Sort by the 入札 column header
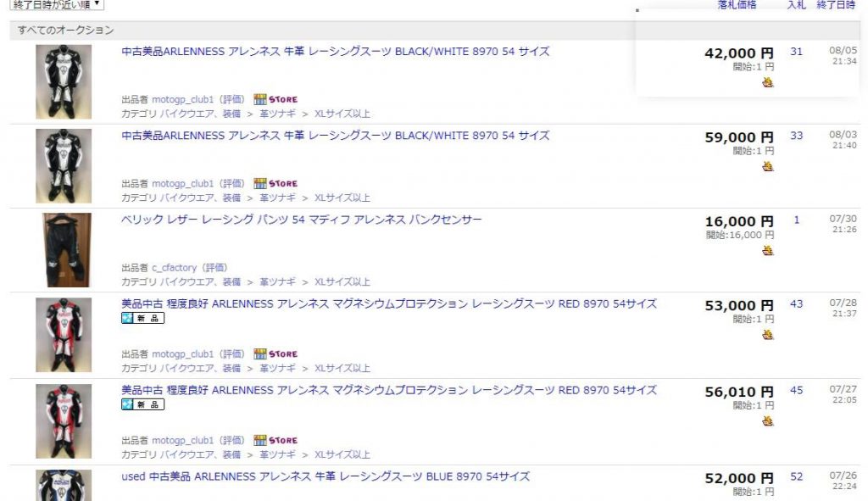The width and height of the screenshot is (868, 501). (x=796, y=5)
